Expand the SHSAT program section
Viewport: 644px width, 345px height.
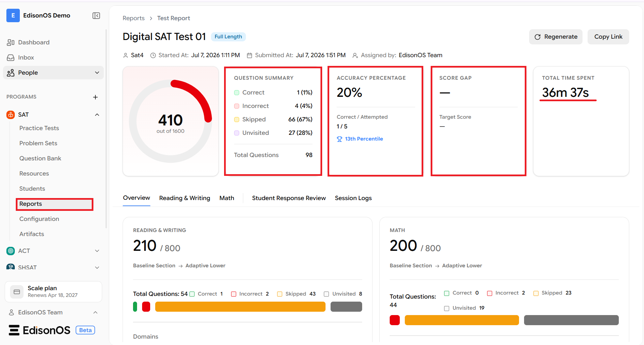tap(97, 268)
